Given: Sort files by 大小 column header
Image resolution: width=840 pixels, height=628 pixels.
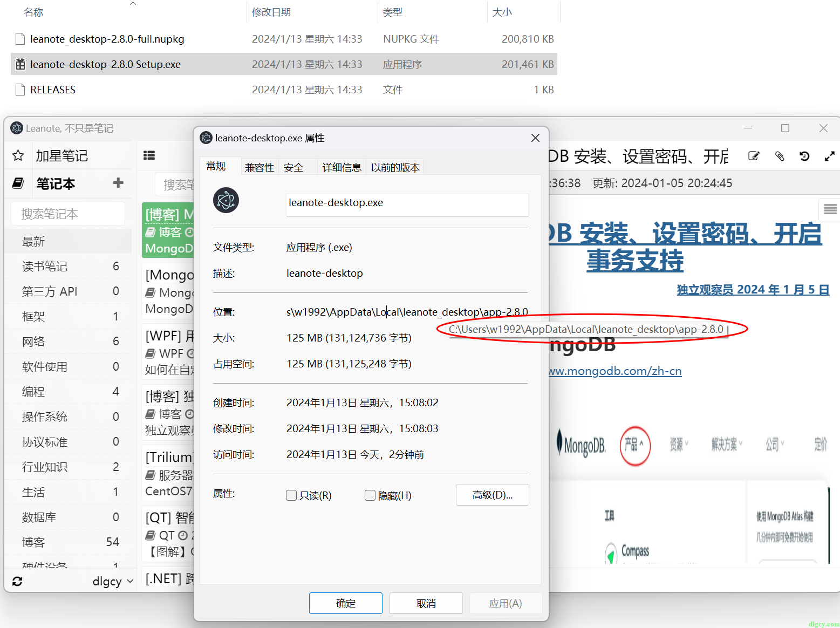Looking at the screenshot, I should click(502, 12).
